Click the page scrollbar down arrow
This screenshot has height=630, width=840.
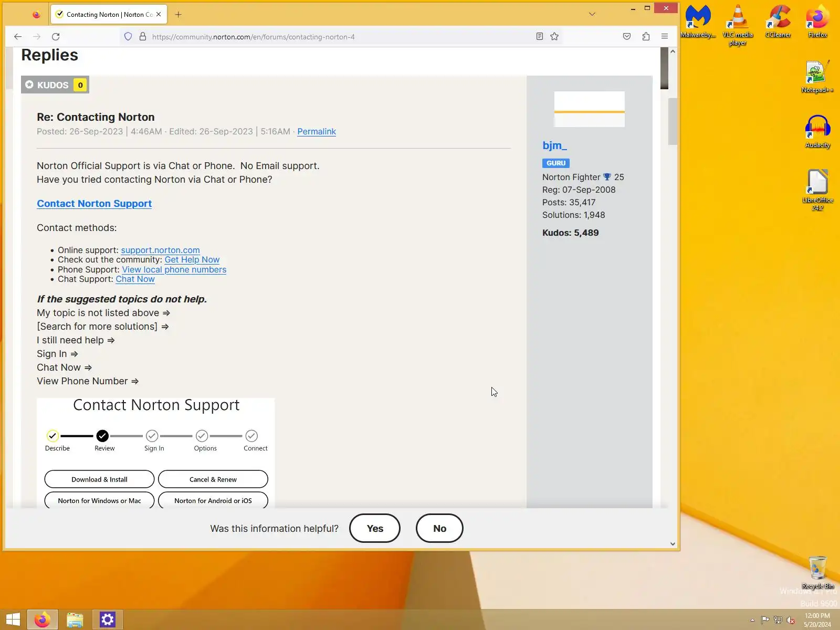(673, 544)
